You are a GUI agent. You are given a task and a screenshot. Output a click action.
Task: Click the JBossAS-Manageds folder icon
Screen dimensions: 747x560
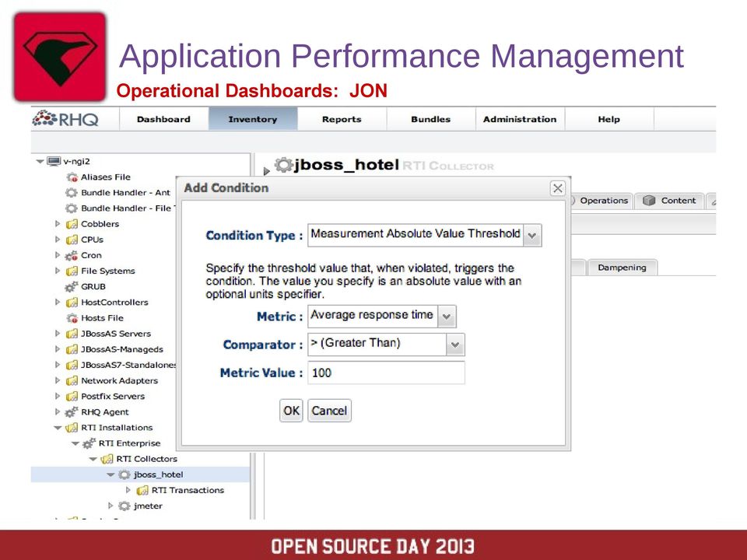point(72,349)
